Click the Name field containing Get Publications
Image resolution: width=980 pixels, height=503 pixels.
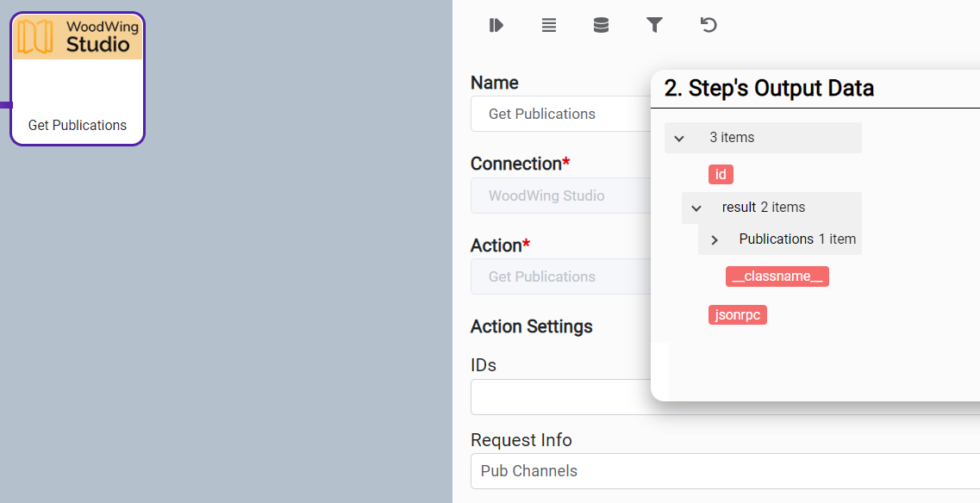[x=560, y=114]
